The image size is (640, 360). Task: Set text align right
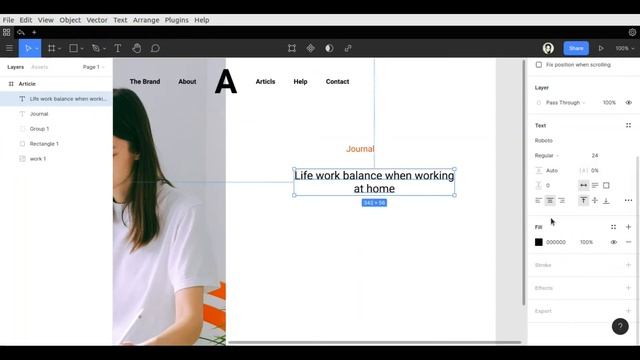pyautogui.click(x=562, y=200)
